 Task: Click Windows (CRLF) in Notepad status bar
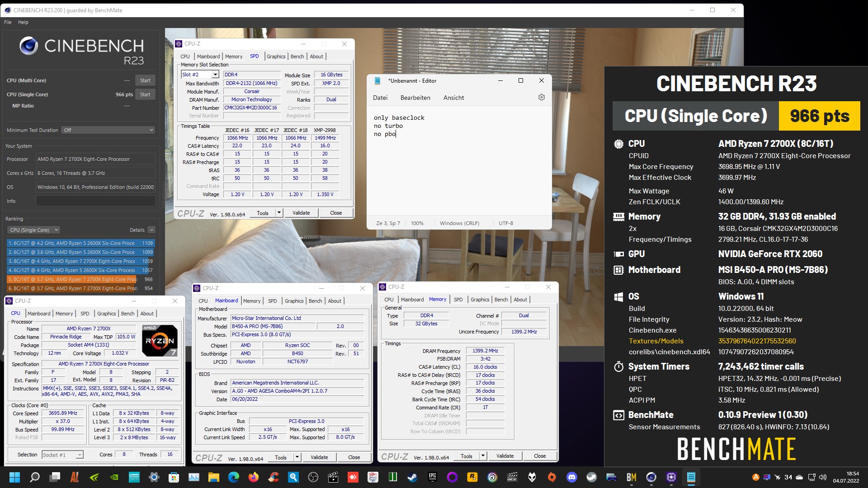459,223
